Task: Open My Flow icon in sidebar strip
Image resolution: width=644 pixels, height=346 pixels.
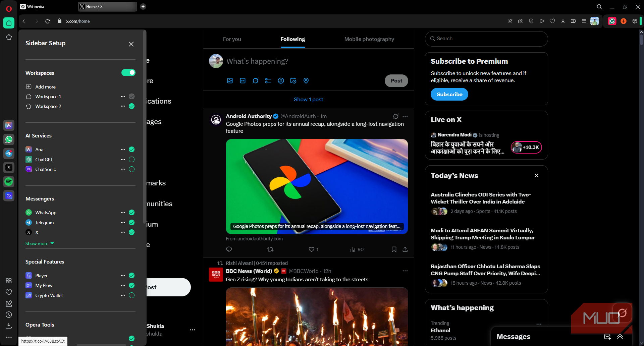Action: [9, 195]
